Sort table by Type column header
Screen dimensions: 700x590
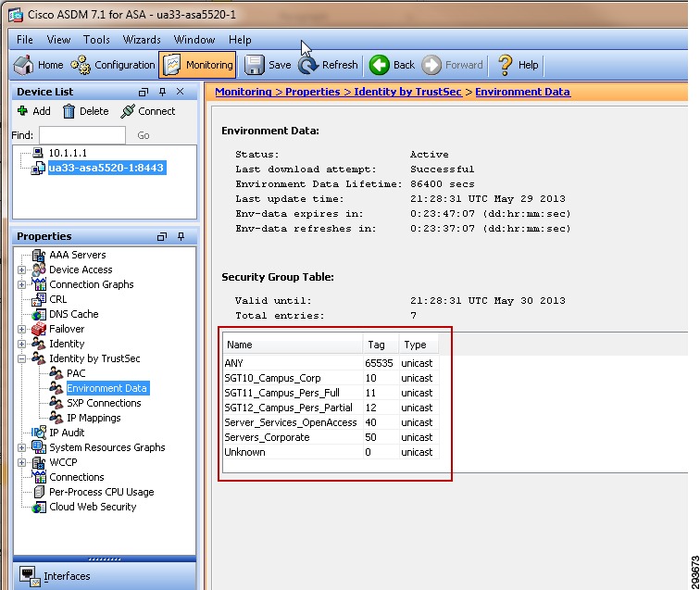419,345
